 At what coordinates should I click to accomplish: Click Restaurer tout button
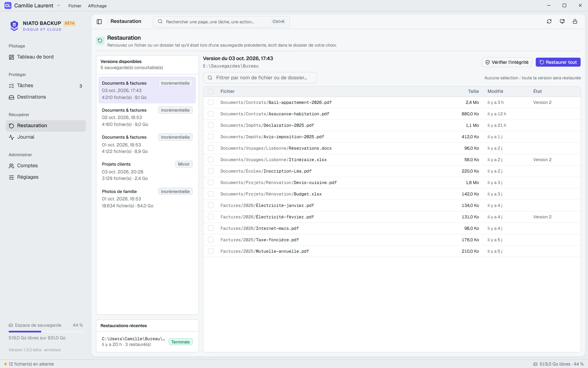[558, 62]
